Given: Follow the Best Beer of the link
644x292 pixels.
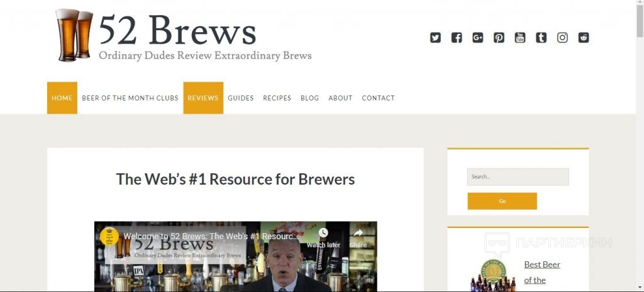Looking at the screenshot, I should click(542, 273).
